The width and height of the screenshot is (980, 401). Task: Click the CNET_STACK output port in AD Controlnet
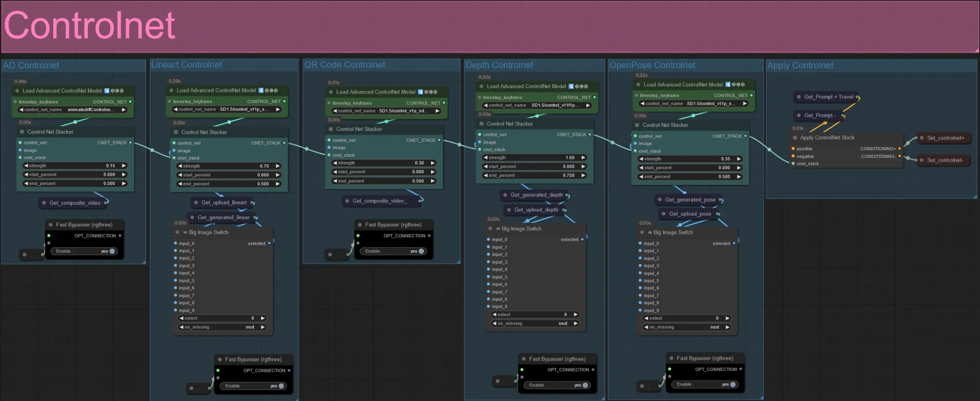[130, 142]
